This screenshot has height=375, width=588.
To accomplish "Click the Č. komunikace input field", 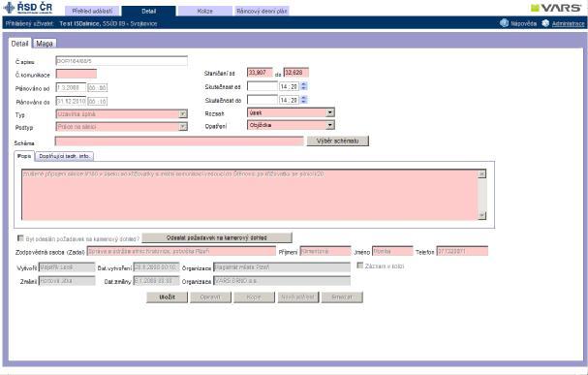I will pos(77,74).
